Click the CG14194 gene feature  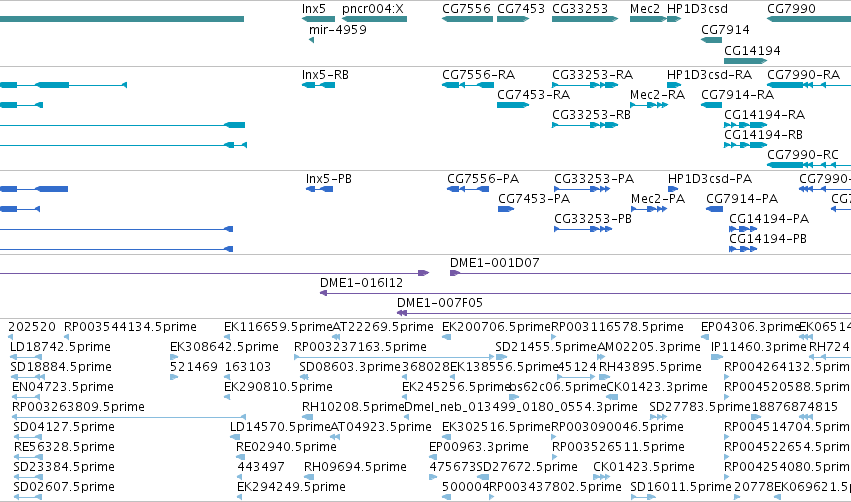[746, 61]
